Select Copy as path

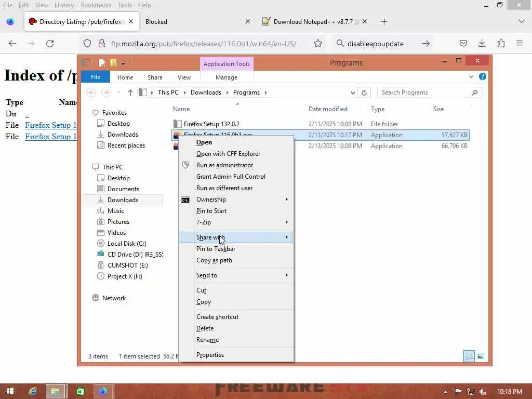[236, 260]
